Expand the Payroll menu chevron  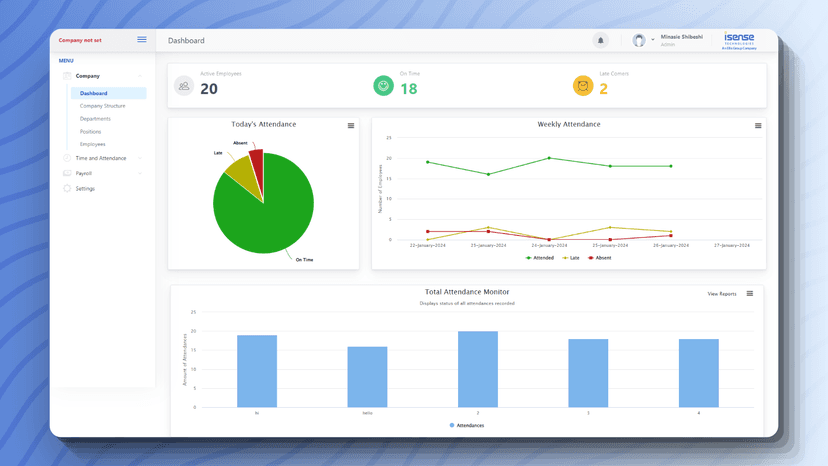(140, 173)
